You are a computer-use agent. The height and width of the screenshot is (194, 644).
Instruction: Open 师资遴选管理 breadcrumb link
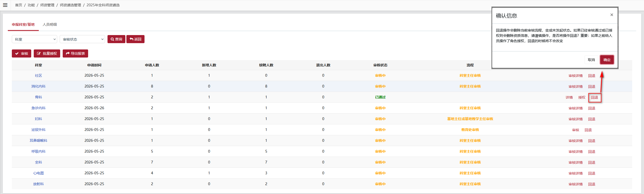pos(70,5)
